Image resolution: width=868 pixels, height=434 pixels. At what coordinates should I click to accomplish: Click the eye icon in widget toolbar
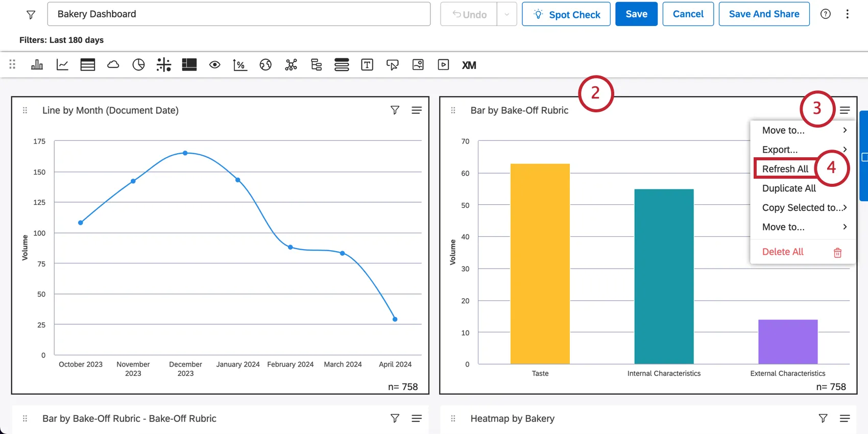tap(215, 65)
